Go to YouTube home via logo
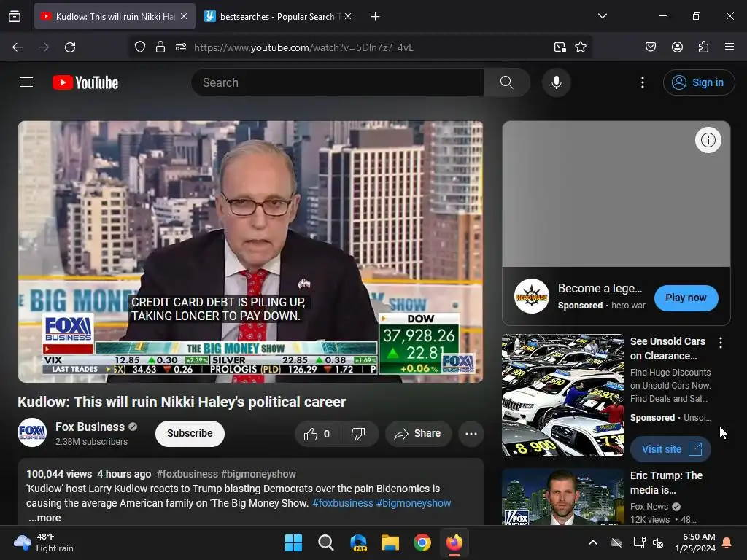The image size is (747, 560). pyautogui.click(x=85, y=82)
